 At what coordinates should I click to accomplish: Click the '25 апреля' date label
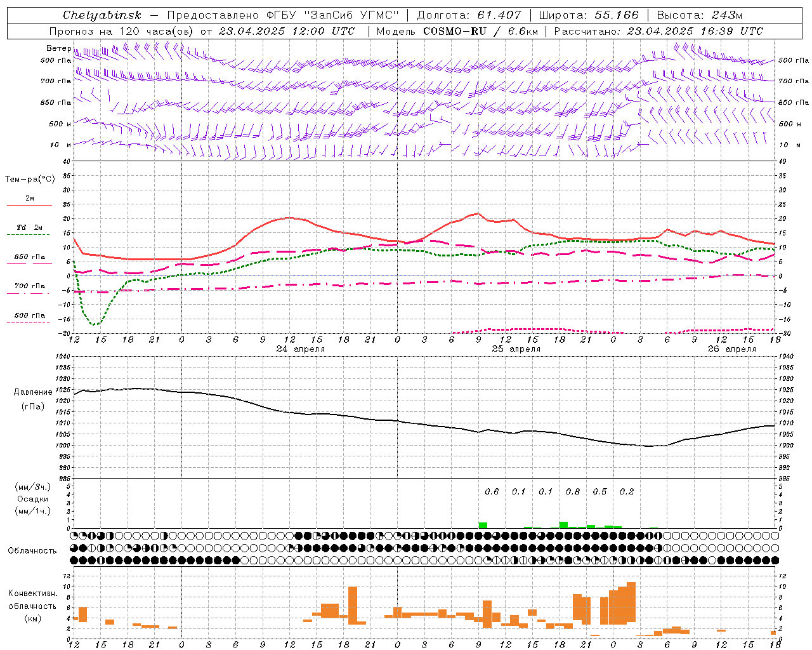pyautogui.click(x=516, y=349)
